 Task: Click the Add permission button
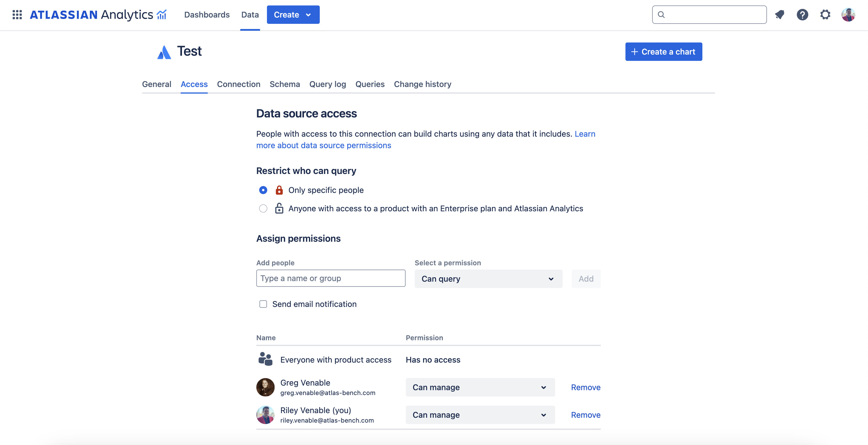(x=586, y=278)
